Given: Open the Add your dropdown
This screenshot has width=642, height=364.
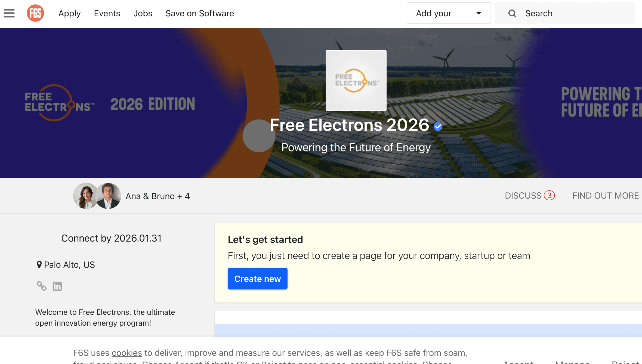Looking at the screenshot, I should [x=448, y=13].
